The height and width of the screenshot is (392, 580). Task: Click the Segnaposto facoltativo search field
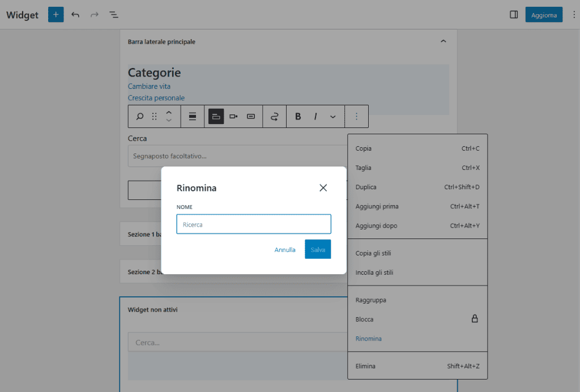[237, 156]
